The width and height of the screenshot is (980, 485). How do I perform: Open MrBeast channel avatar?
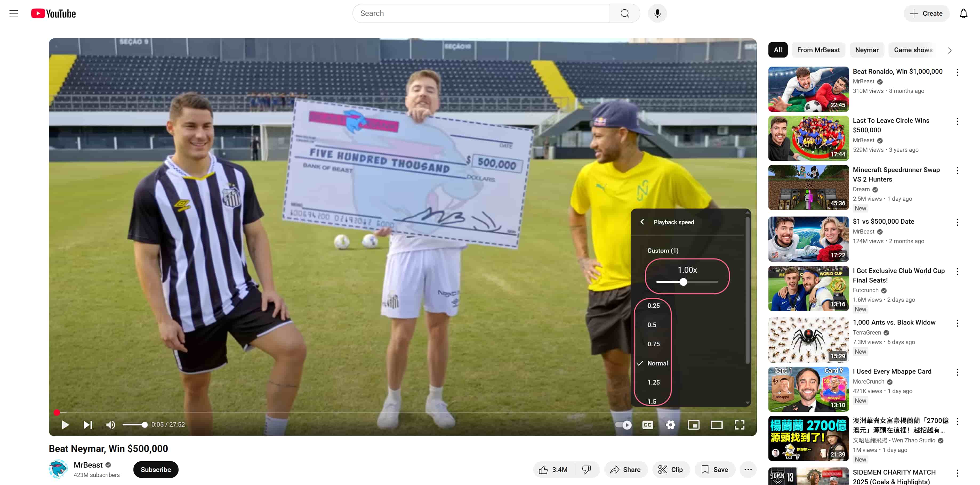(x=58, y=469)
